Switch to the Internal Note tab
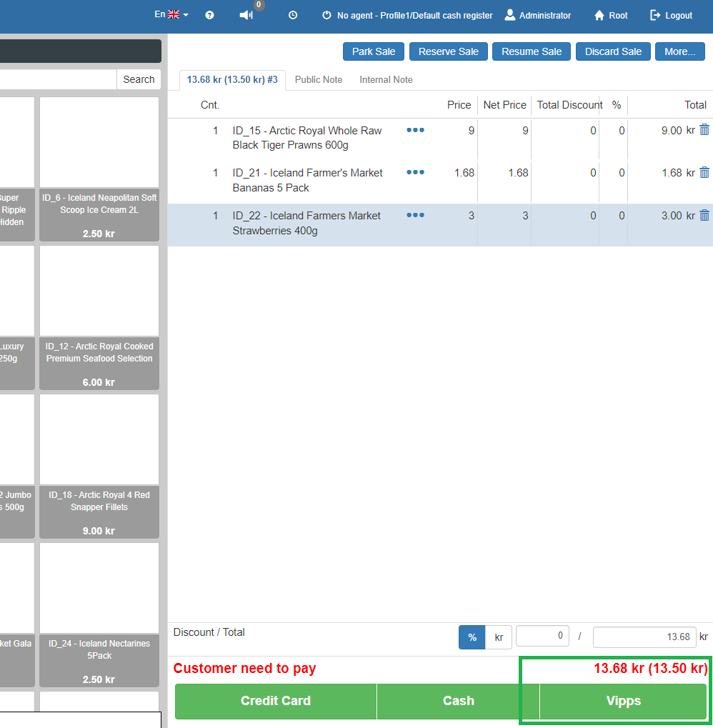The width and height of the screenshot is (713, 728). pos(386,80)
